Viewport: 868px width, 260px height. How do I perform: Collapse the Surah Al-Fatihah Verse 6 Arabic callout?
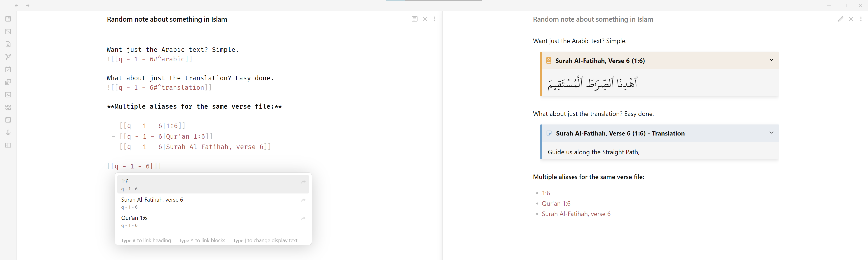click(772, 60)
